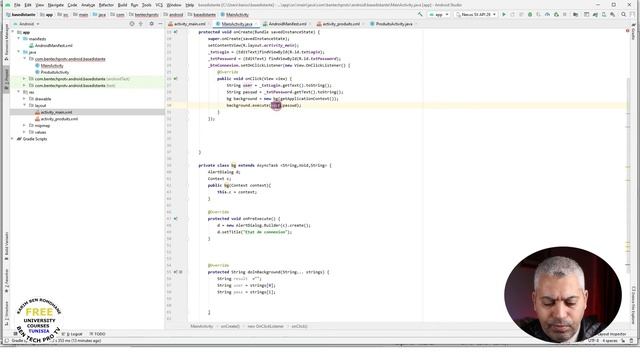Screen dimensions: 640x360
Task: Open the Android project view dropdown
Action: point(27,24)
